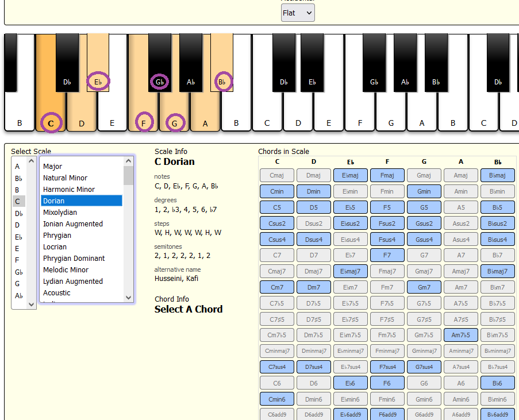This screenshot has width=519, height=420.
Task: Open the Flat accidental dropdown
Action: click(x=298, y=13)
